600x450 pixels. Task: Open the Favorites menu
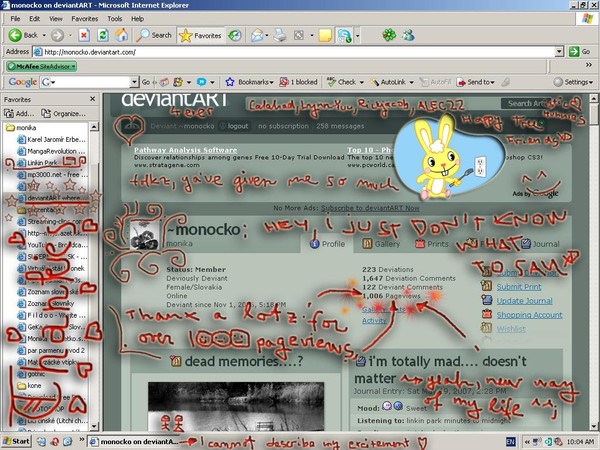point(85,18)
